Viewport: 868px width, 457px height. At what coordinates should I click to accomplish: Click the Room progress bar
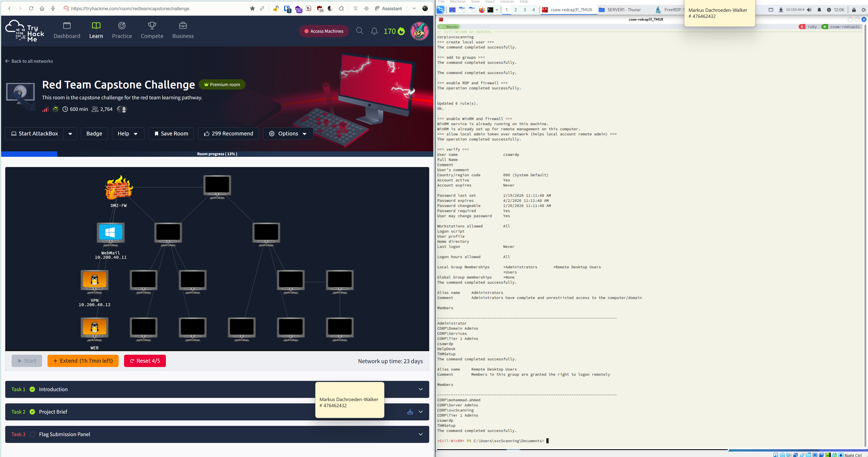point(217,154)
